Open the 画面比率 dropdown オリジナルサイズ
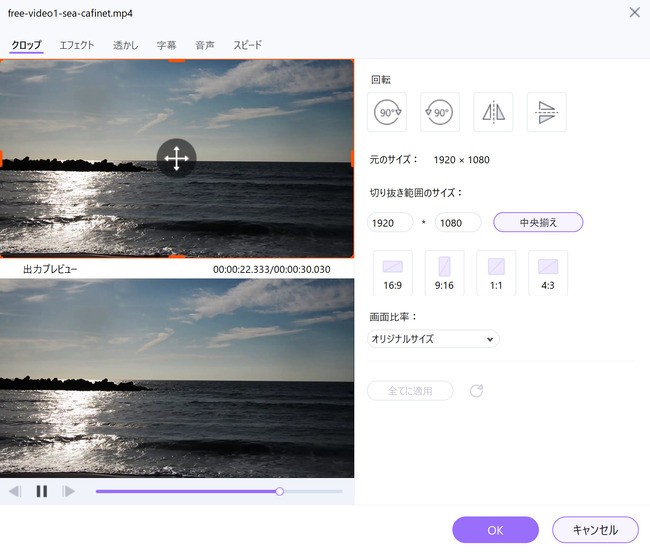650x552 pixels. pyautogui.click(x=433, y=339)
